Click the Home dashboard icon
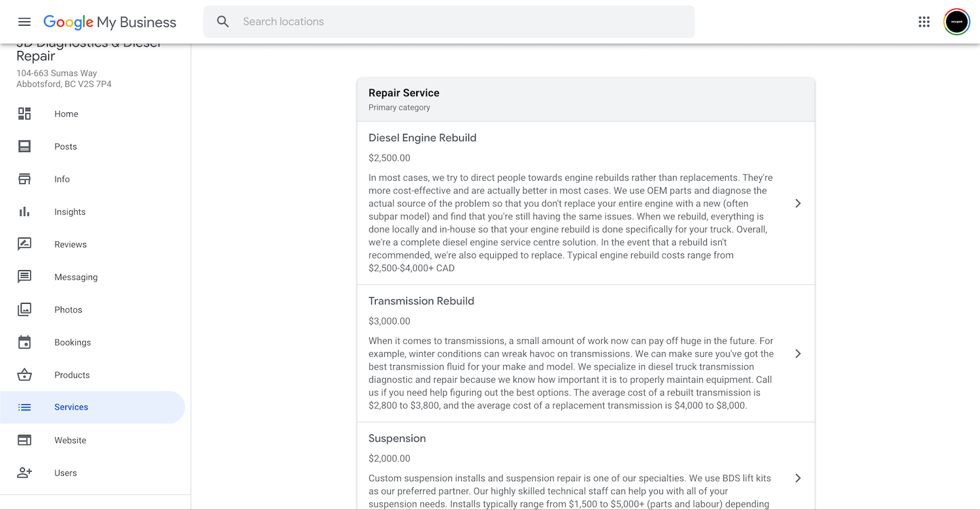 click(x=24, y=114)
